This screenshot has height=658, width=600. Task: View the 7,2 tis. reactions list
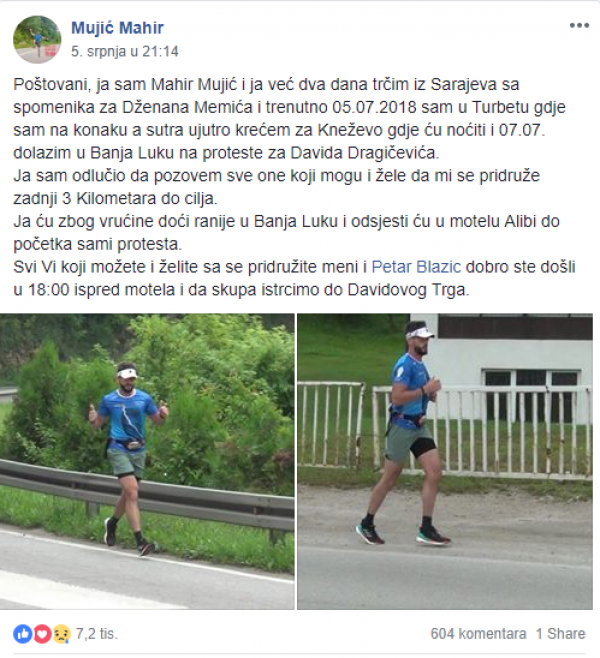97,634
